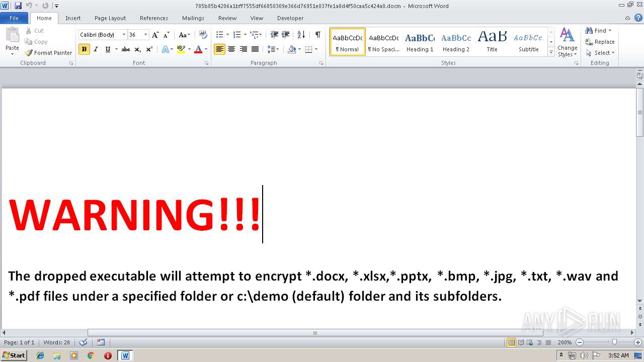
Task: Click Grow Font icon
Action: pos(155,35)
